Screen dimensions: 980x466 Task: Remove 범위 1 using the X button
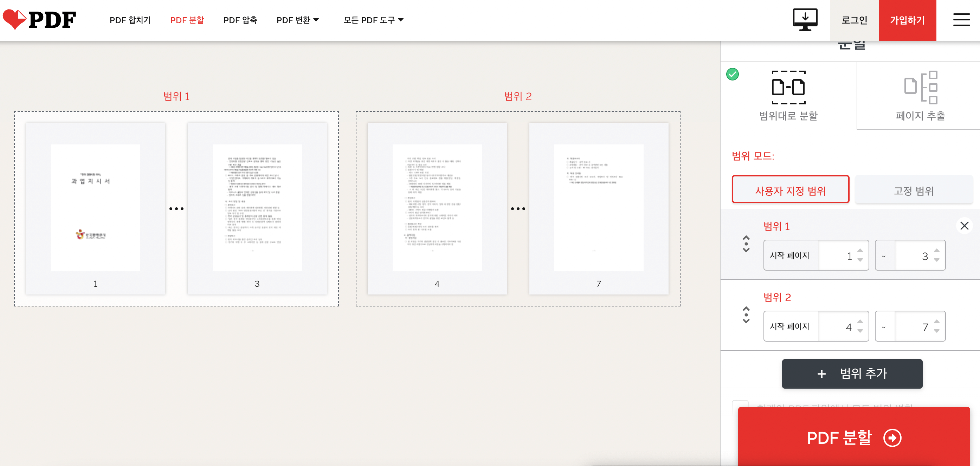click(x=965, y=226)
